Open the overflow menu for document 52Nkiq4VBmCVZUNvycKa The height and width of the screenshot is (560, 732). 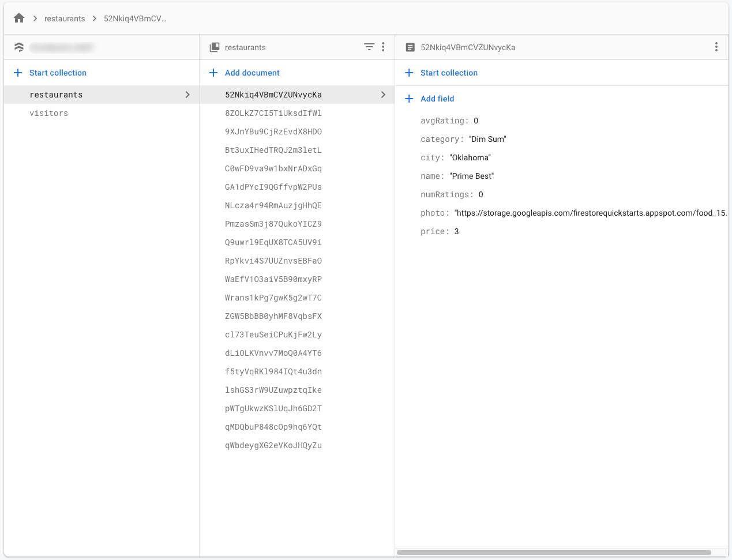pyautogui.click(x=716, y=47)
